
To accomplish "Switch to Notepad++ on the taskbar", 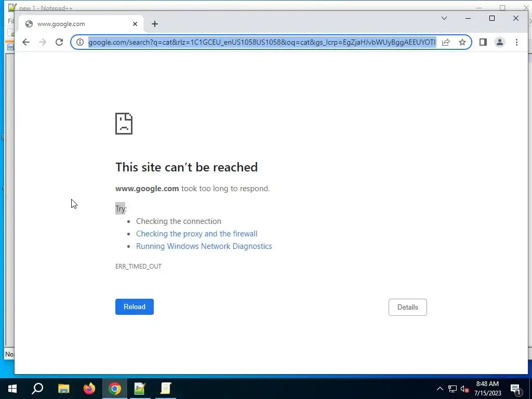I will (140, 389).
